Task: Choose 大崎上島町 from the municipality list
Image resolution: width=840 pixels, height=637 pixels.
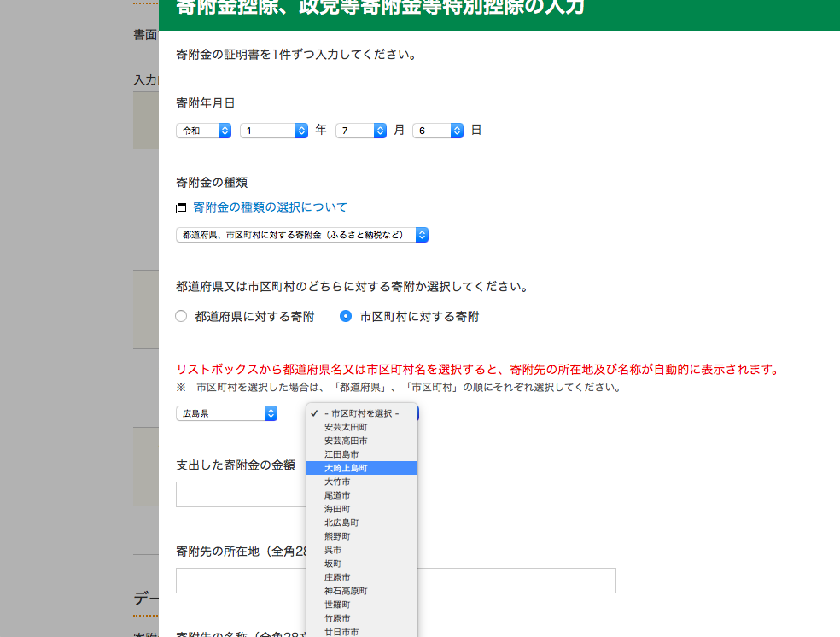Action: coord(345,467)
